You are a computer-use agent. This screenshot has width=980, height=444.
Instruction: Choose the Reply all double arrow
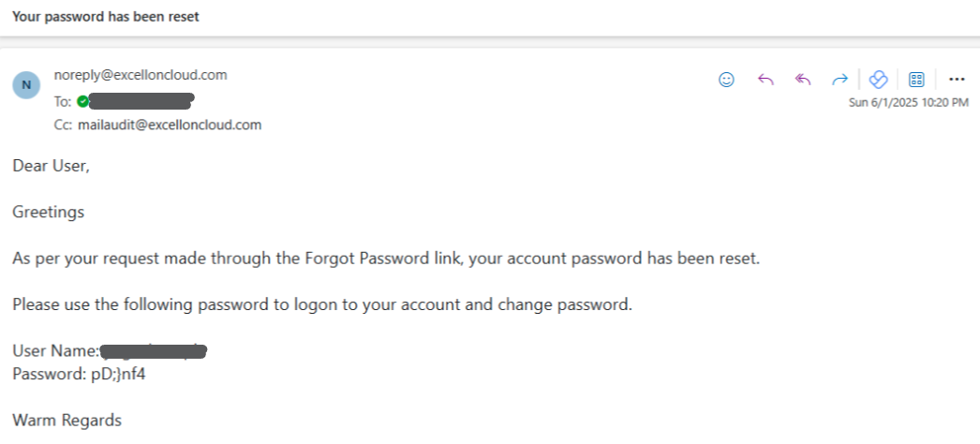803,80
